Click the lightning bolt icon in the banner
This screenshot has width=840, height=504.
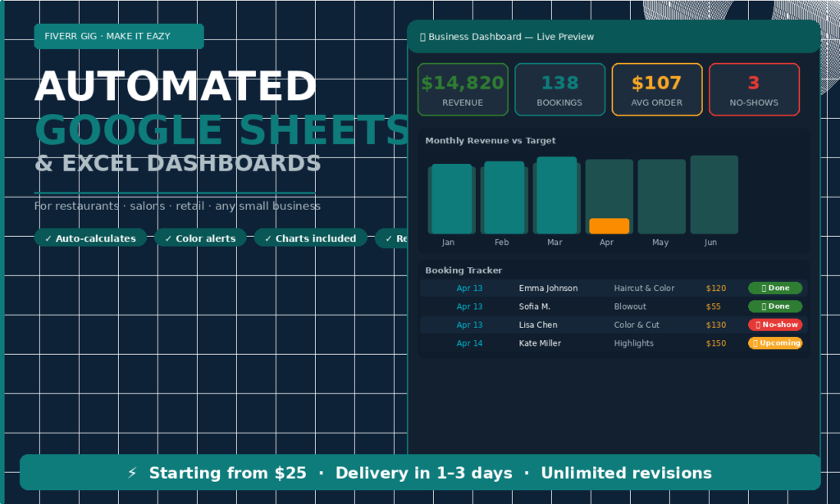click(132, 472)
